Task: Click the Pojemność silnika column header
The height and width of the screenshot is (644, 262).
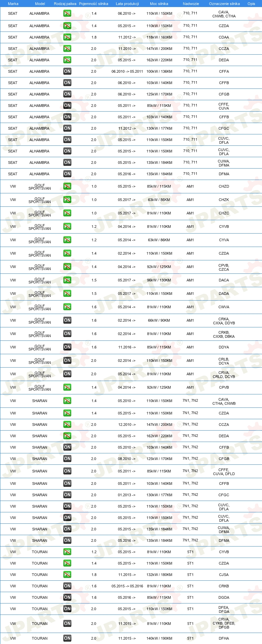Action: pyautogui.click(x=93, y=4)
